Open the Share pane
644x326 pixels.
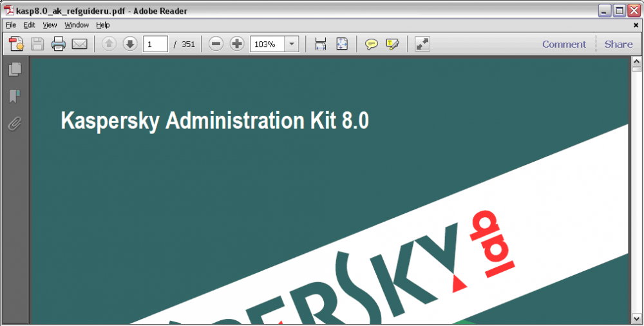(x=618, y=44)
